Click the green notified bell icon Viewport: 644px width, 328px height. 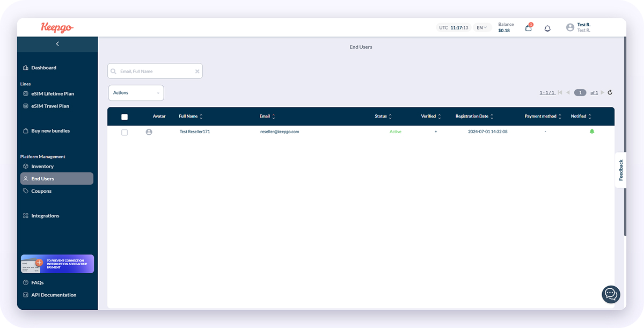coord(592,131)
